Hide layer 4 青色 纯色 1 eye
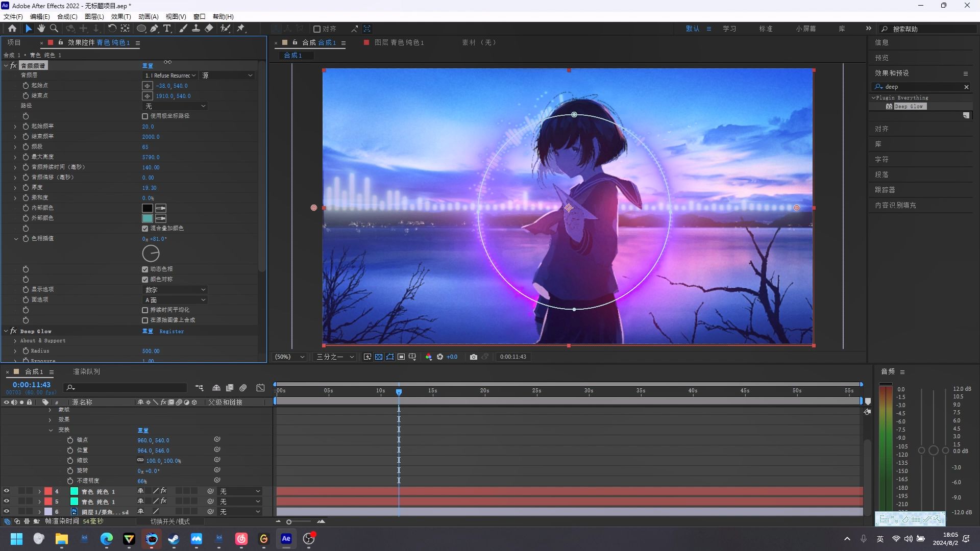The image size is (980, 551). click(x=7, y=491)
